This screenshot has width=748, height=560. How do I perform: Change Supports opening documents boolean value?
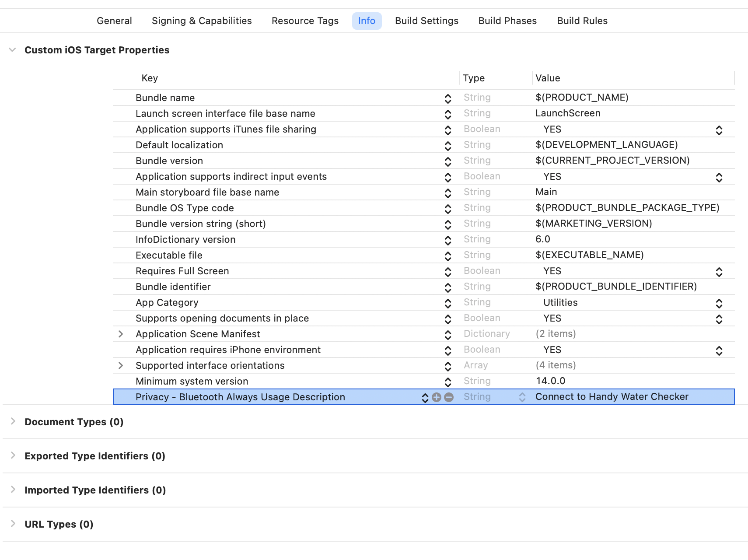(x=719, y=319)
